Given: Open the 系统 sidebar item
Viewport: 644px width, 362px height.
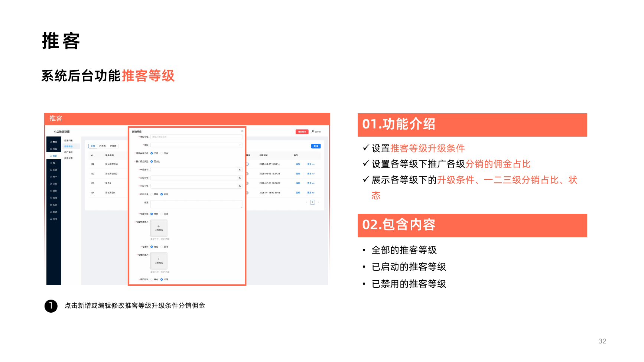Looking at the screenshot, I should pos(53,205).
